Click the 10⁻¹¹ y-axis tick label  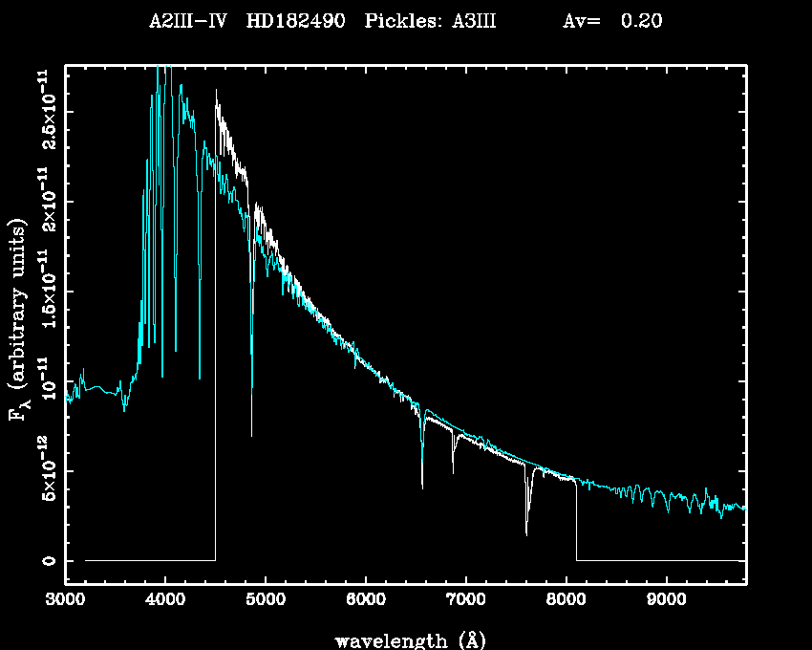46,380
